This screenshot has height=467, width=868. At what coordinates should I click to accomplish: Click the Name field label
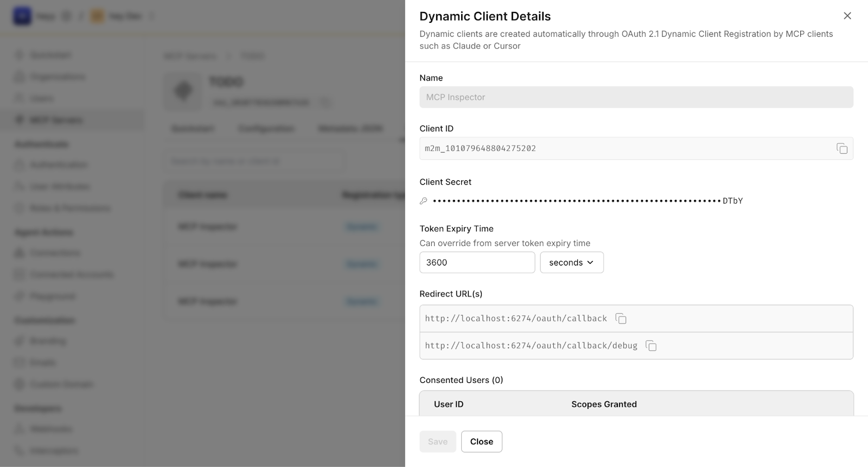431,78
